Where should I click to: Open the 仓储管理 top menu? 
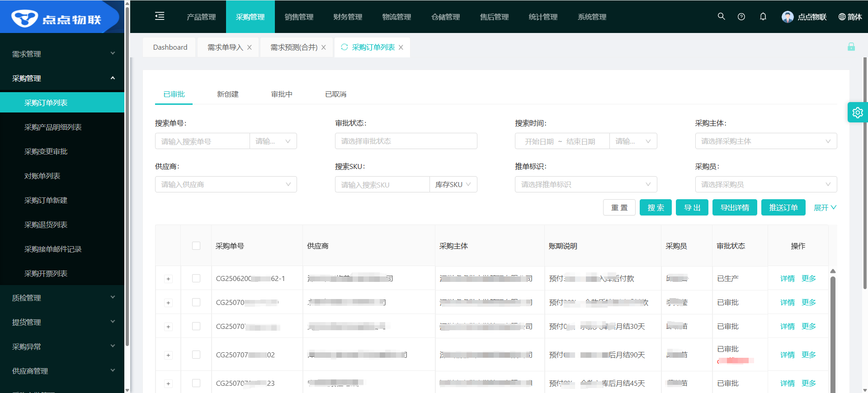(446, 17)
